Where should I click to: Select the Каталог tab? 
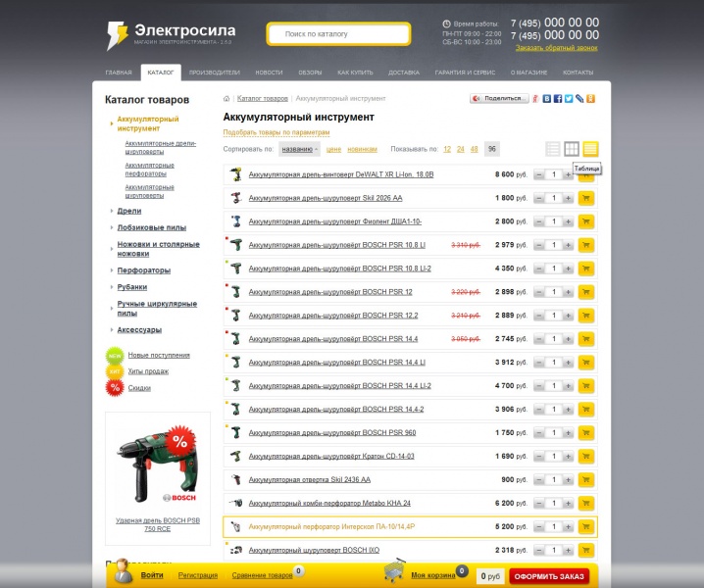161,73
